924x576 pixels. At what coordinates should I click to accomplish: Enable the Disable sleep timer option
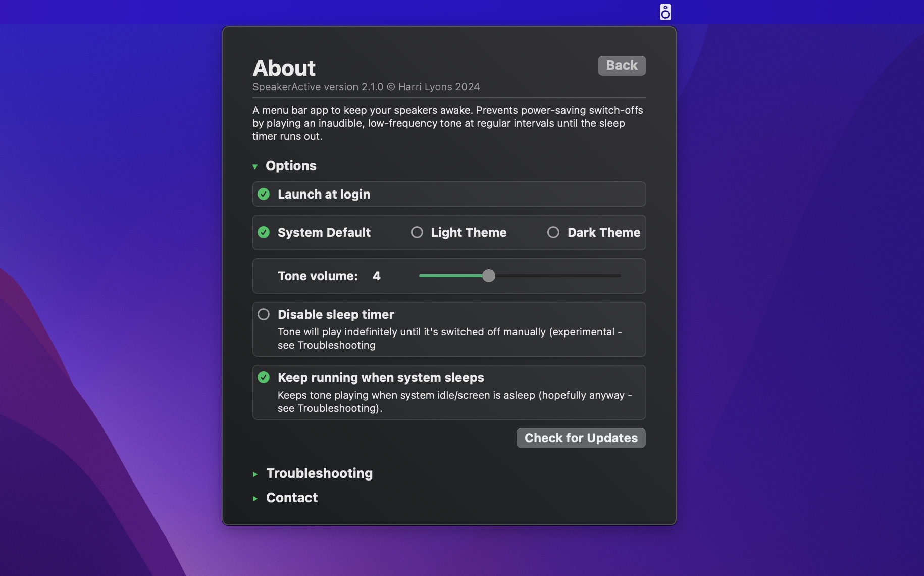click(264, 314)
